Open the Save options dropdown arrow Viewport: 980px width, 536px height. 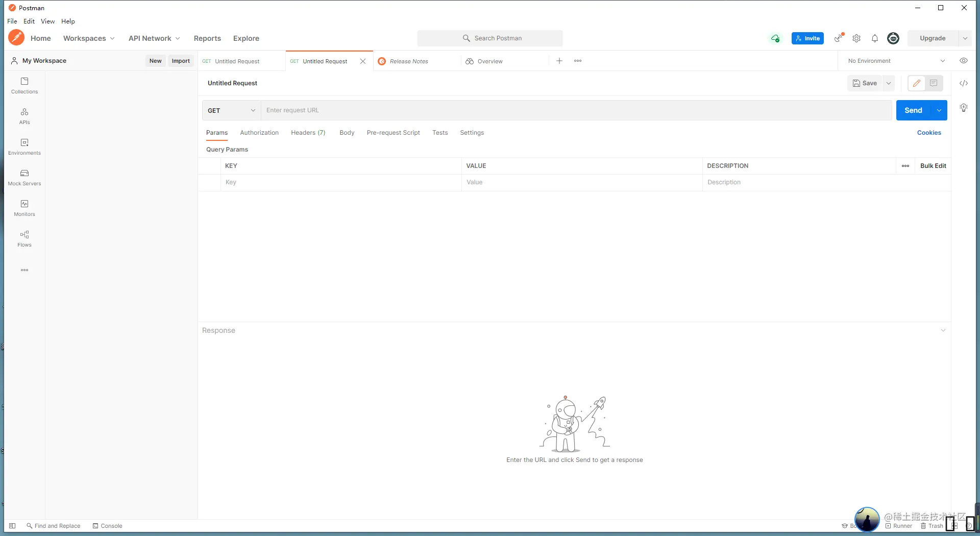[889, 83]
